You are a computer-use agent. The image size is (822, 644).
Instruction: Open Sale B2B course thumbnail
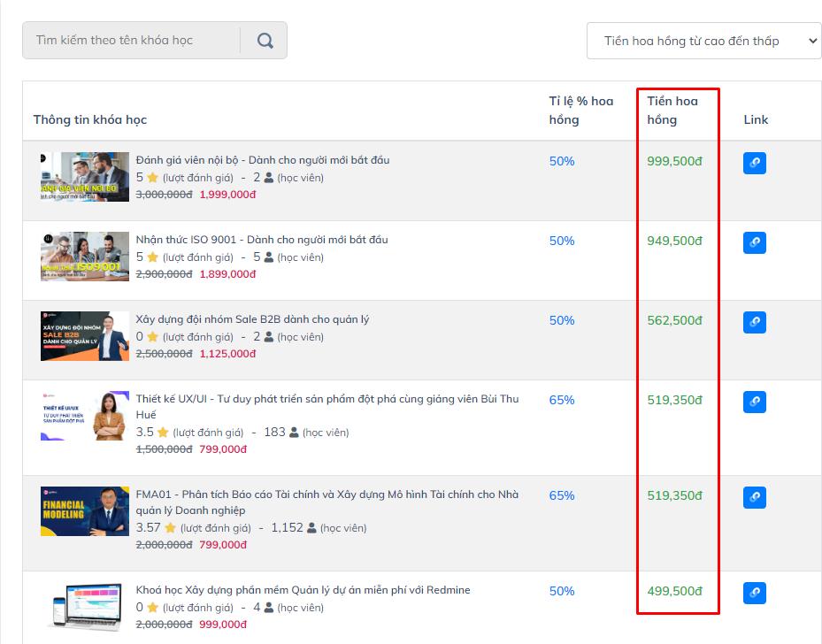tap(85, 336)
